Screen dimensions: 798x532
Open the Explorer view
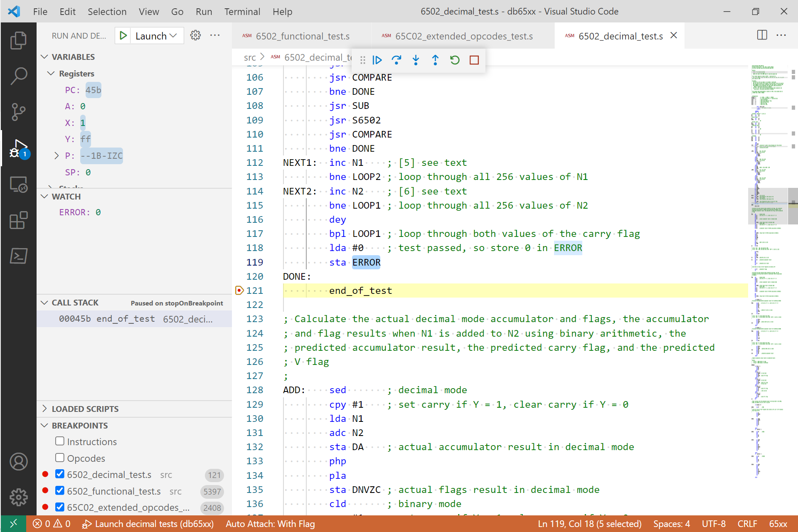(x=18, y=40)
